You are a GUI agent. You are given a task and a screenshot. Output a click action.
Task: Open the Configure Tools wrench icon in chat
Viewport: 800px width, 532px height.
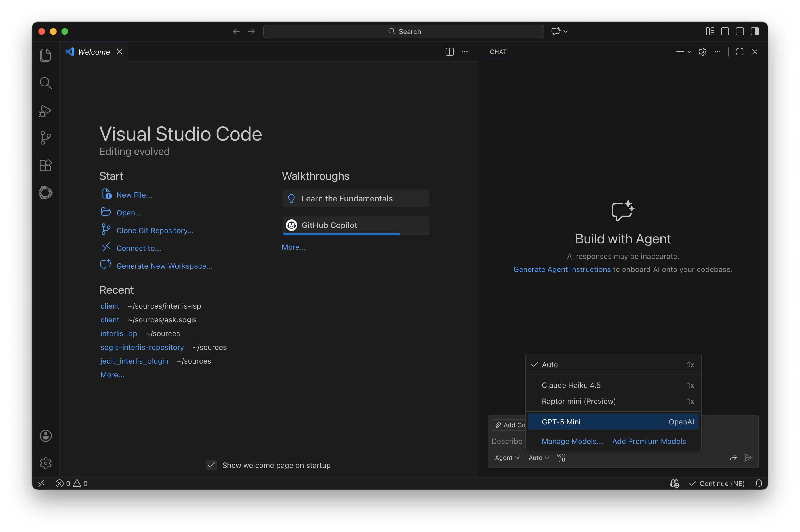click(x=561, y=457)
